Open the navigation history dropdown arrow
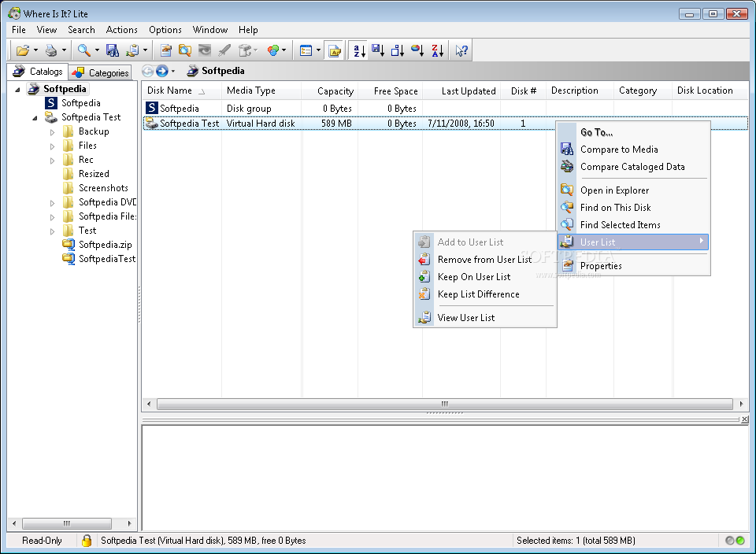 173,72
